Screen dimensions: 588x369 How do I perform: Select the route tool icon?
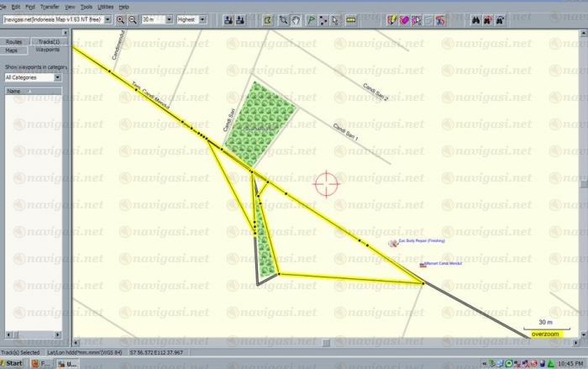pos(323,18)
